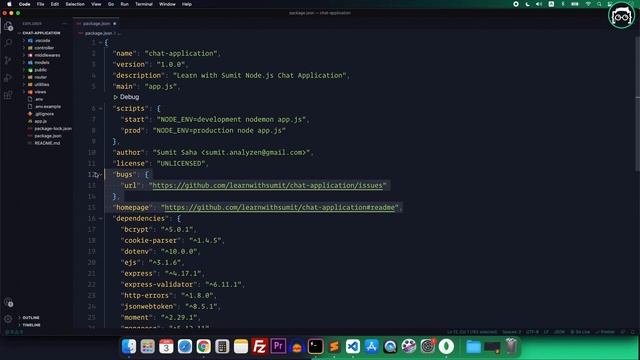
Task: Open Spotlight search in menu bar
Action: click(599, 4)
